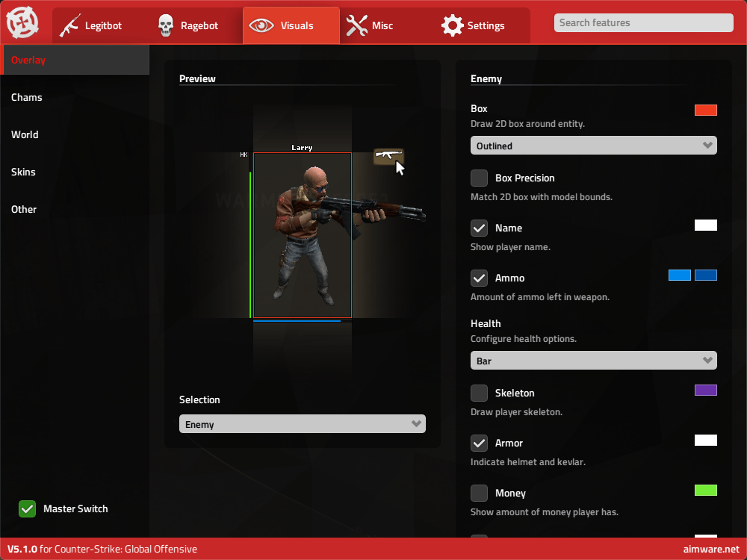Click 'Draw 2D box around entity.' description

point(527,124)
